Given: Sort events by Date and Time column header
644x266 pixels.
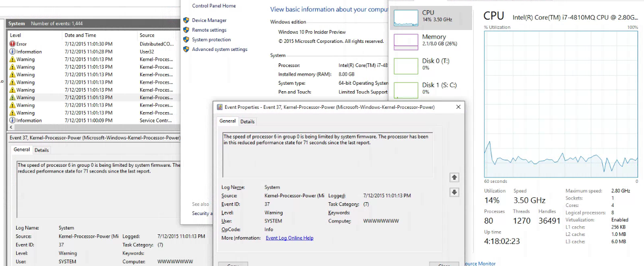Looking at the screenshot, I should click(x=100, y=35).
